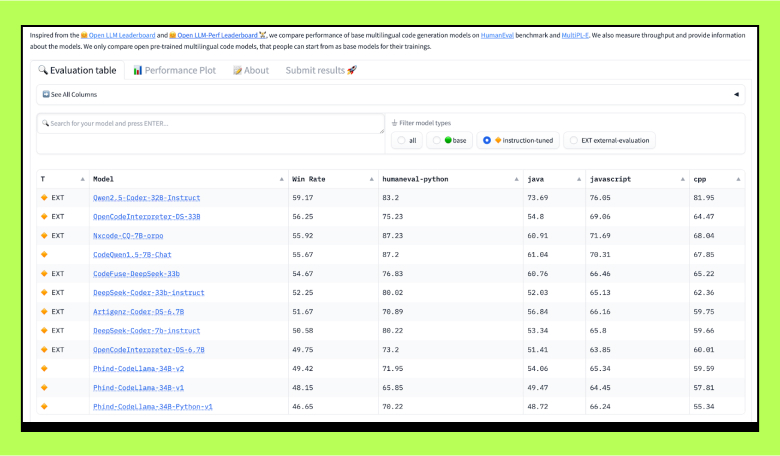The height and width of the screenshot is (456, 780).
Task: Click the model search input field
Action: point(210,123)
